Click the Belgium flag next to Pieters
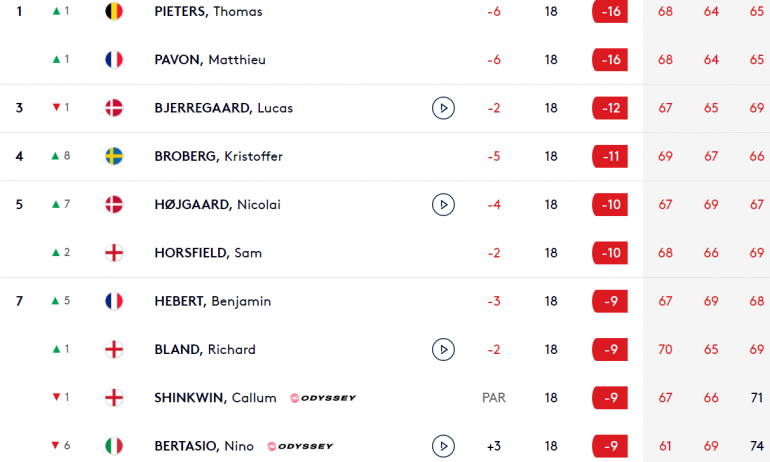770x462 pixels. coord(114,11)
